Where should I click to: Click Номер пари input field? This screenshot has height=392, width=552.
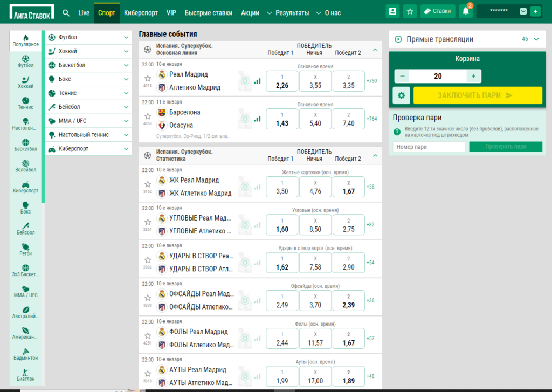pyautogui.click(x=429, y=147)
